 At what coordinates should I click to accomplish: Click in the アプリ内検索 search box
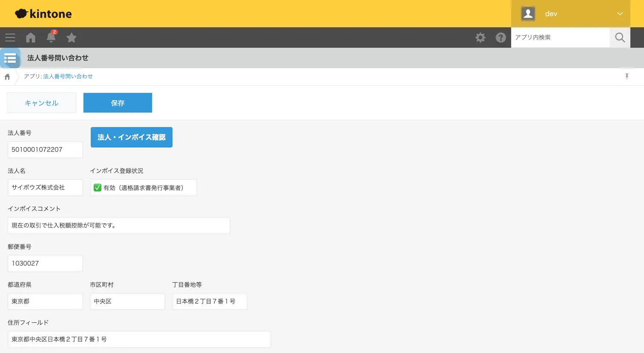point(561,38)
